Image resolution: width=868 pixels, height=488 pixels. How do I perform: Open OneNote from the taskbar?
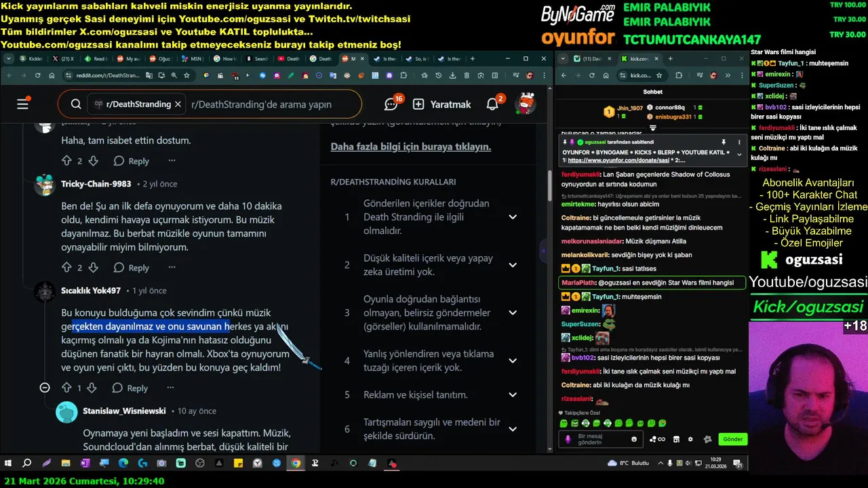85,464
